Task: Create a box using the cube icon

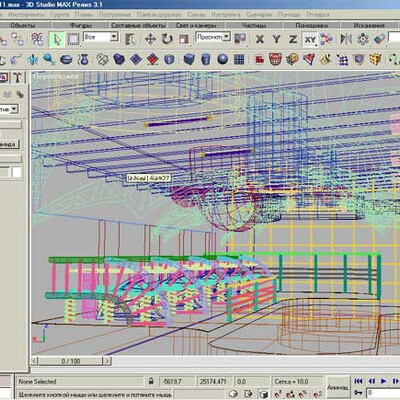Action: click(189, 60)
